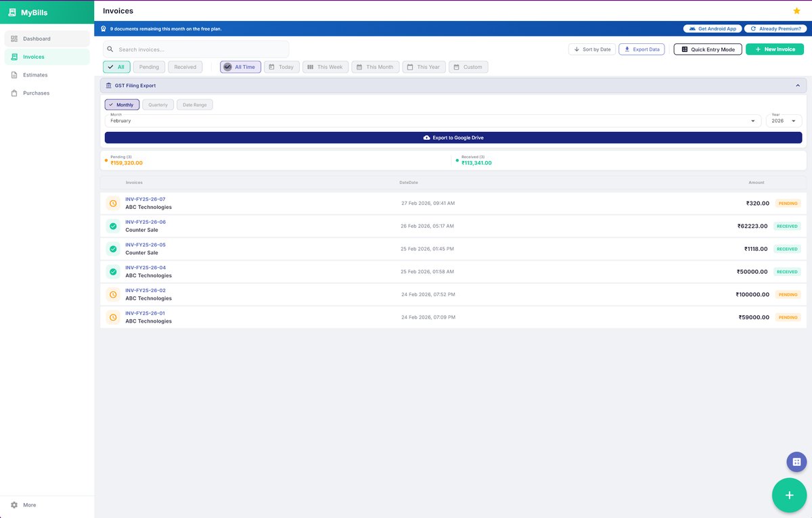Switch export mode to Quarterly
The height and width of the screenshot is (518, 812).
158,104
